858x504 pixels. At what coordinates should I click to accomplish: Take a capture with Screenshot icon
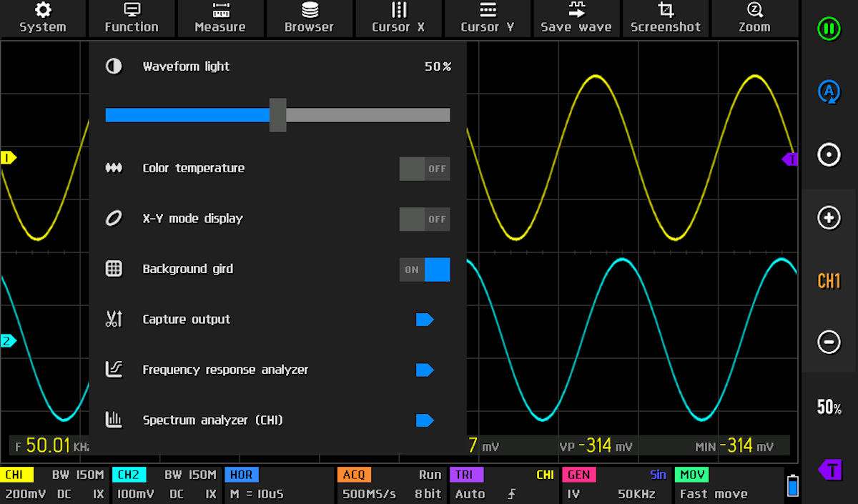pyautogui.click(x=666, y=18)
